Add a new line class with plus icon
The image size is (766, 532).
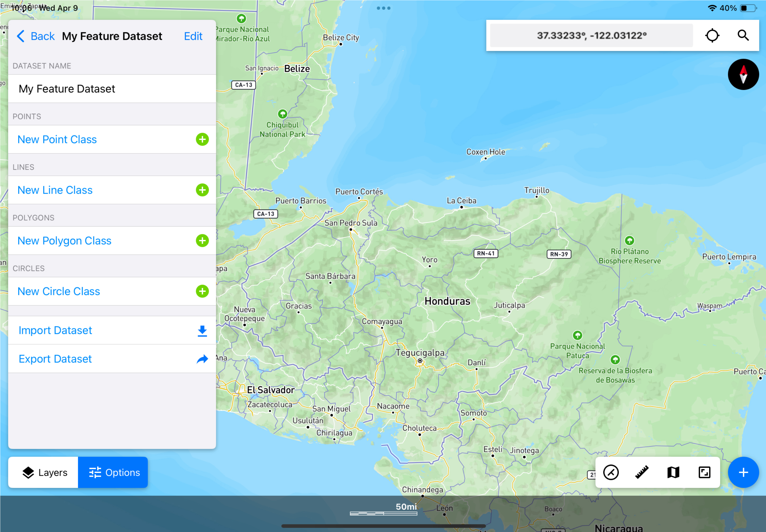click(x=202, y=190)
